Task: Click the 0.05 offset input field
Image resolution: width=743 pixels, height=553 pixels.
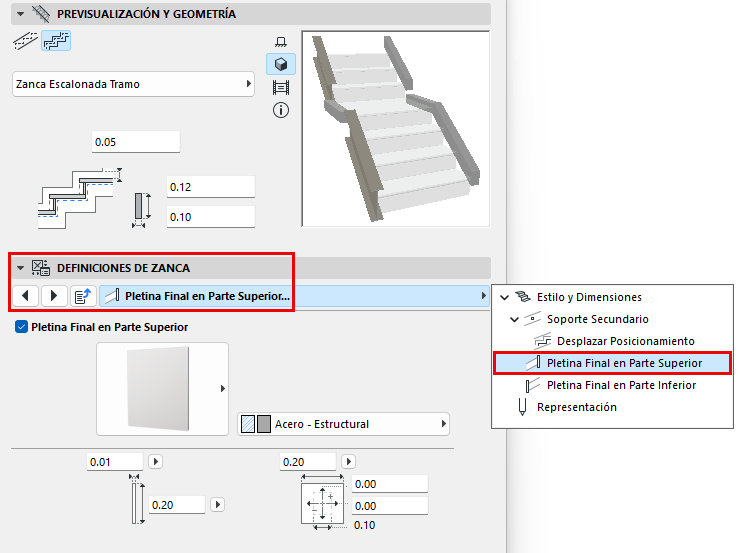Action: click(x=136, y=142)
